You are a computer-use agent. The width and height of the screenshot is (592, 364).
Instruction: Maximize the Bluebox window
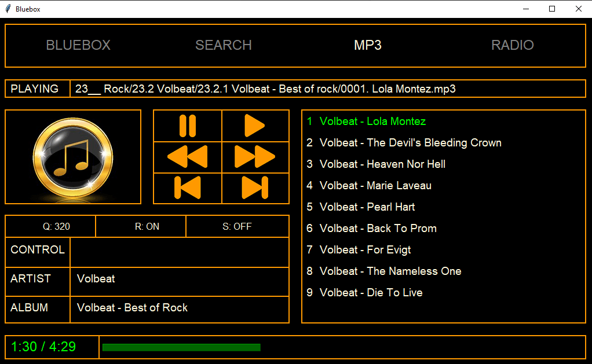552,9
